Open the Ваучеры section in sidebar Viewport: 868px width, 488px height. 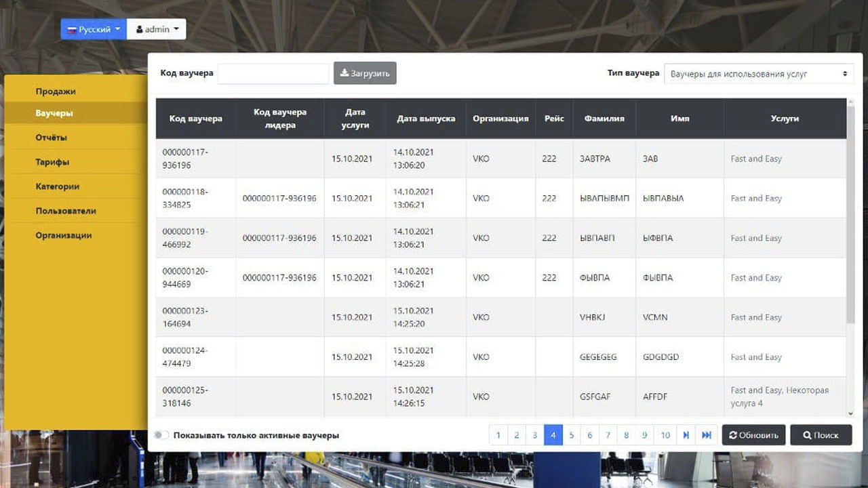click(x=54, y=113)
